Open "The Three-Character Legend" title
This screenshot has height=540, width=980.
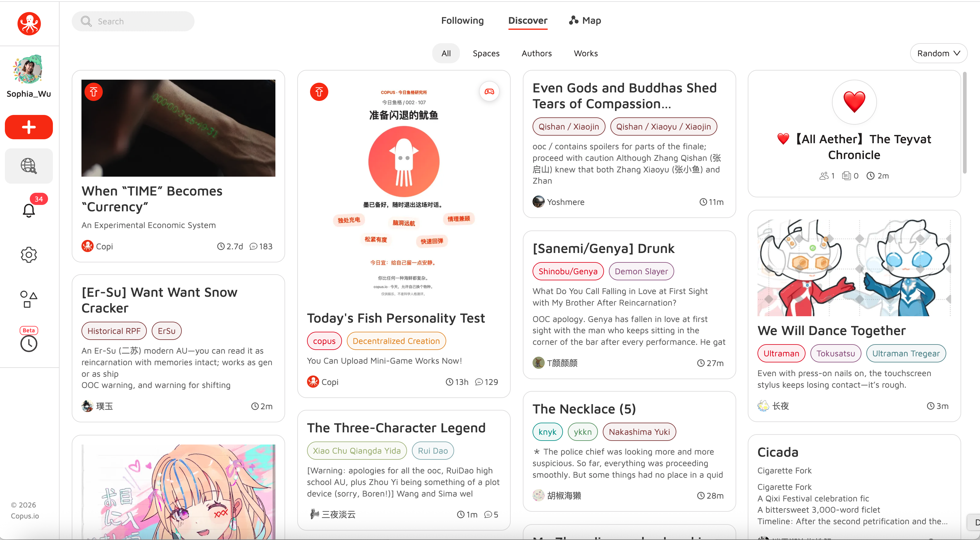pyautogui.click(x=396, y=428)
